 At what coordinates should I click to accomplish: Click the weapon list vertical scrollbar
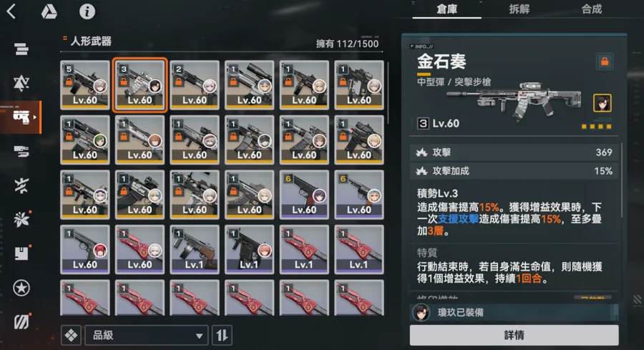(387, 88)
